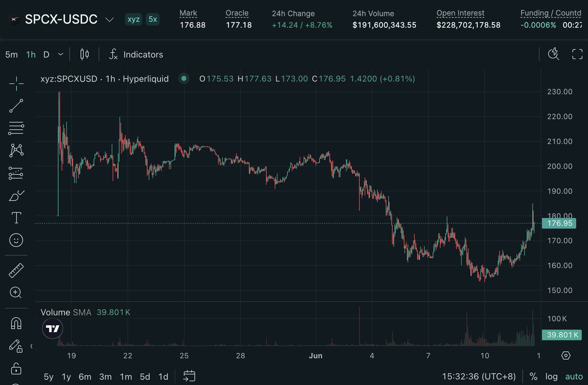Enter fullscreen chart mode

(x=577, y=54)
